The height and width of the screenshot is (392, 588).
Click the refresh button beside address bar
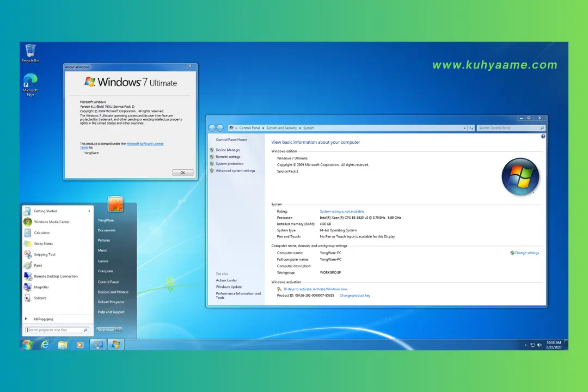471,128
